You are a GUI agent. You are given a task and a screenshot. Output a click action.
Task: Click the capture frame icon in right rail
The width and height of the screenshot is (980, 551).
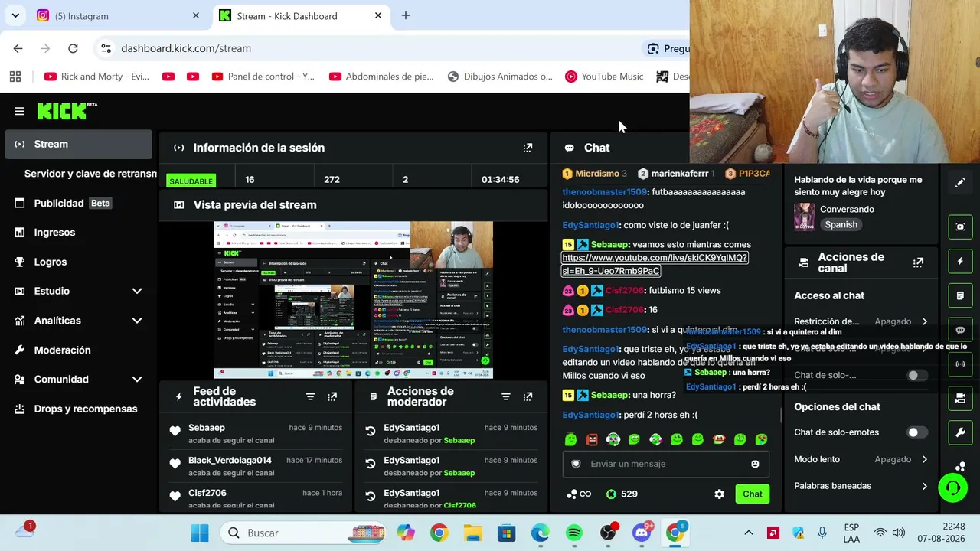point(960,227)
